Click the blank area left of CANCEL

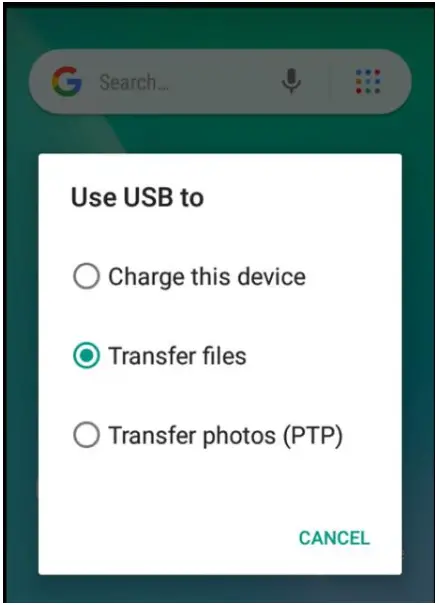(x=166, y=538)
